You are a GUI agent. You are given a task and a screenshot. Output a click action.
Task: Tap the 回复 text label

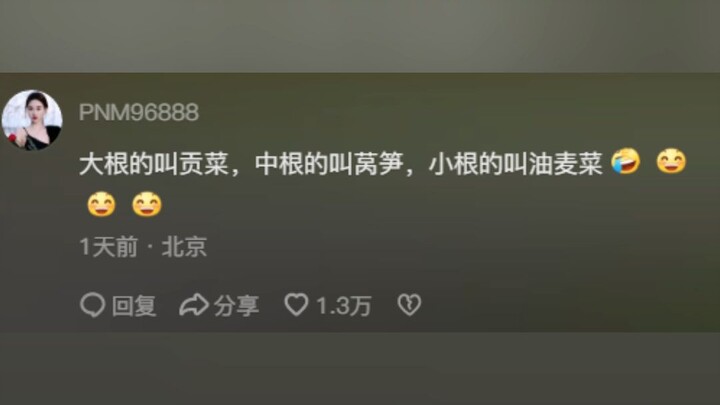[134, 306]
